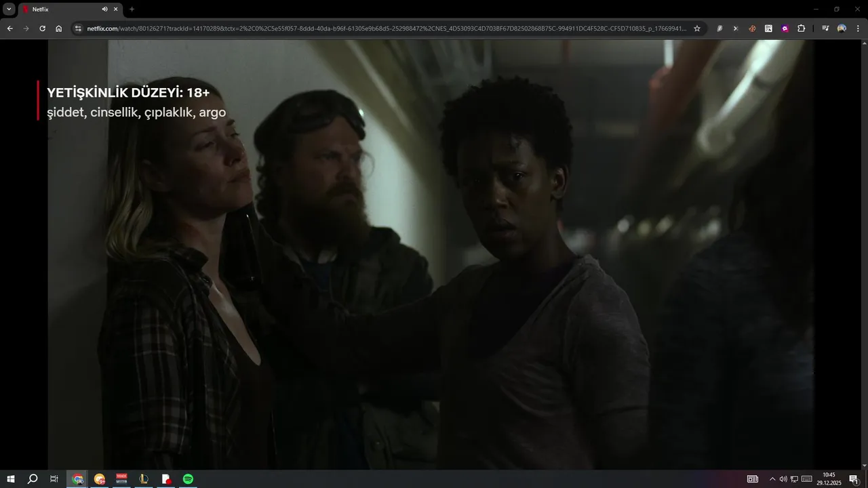This screenshot has height=488, width=868.
Task: Open the Windows Start menu
Action: [x=11, y=479]
